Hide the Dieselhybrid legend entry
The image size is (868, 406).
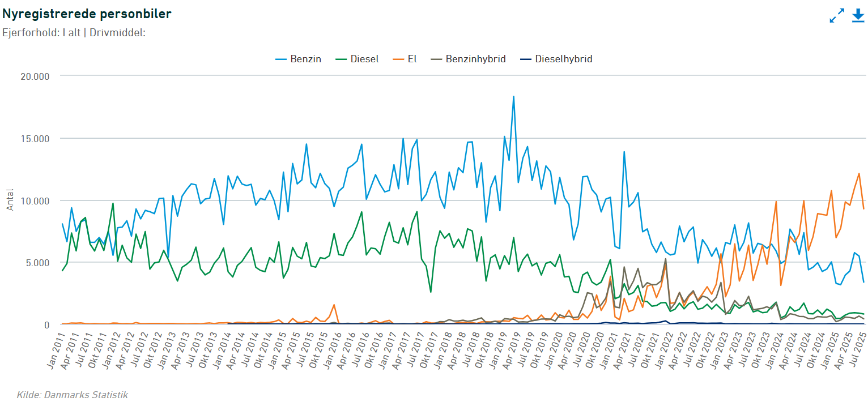pos(555,59)
